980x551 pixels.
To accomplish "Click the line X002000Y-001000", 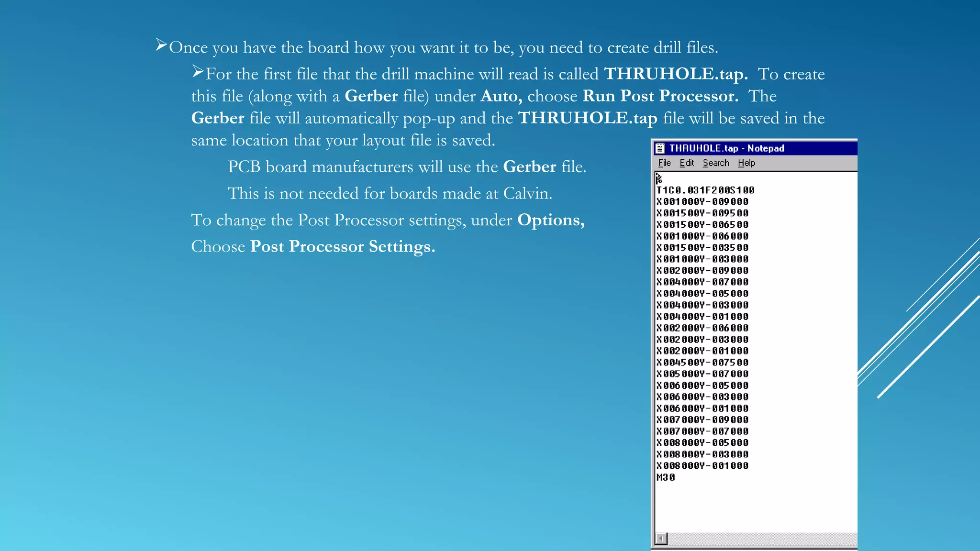I will (702, 351).
